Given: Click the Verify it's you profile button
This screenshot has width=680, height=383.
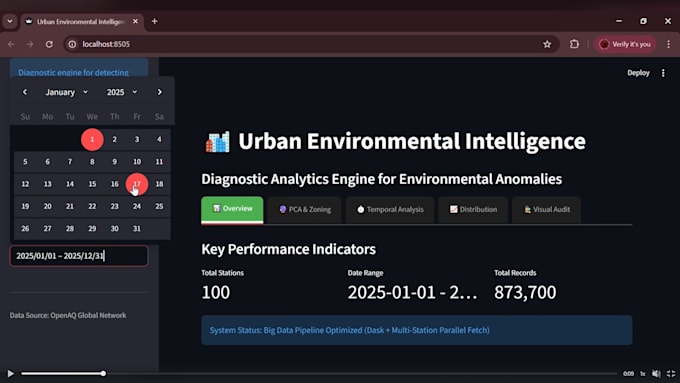Looking at the screenshot, I should coord(625,44).
